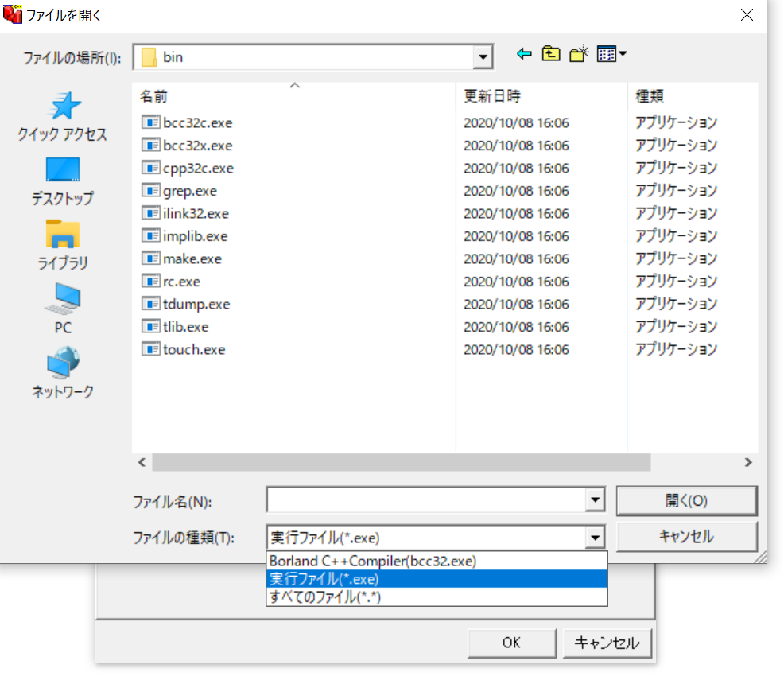Click the make.exe file icon

150,258
